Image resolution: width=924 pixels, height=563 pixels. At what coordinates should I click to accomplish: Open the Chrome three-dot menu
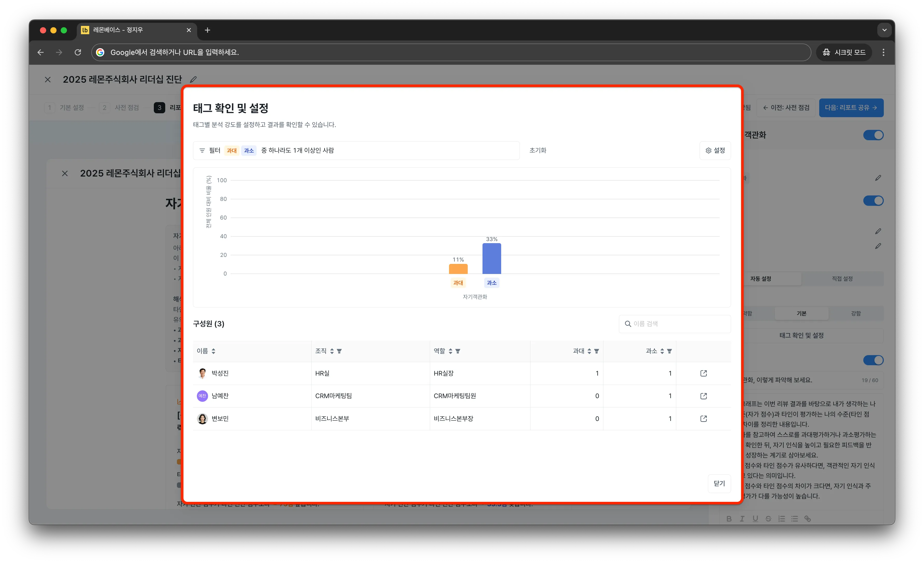[883, 52]
